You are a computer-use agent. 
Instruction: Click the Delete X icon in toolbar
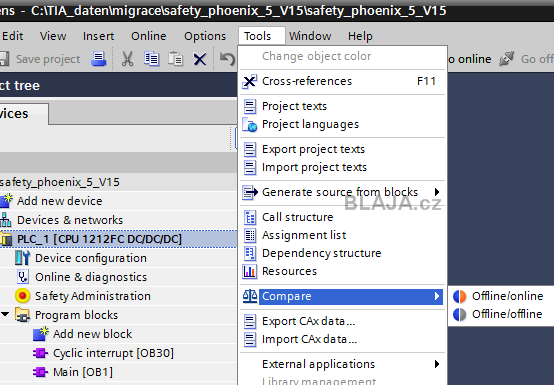tap(200, 59)
